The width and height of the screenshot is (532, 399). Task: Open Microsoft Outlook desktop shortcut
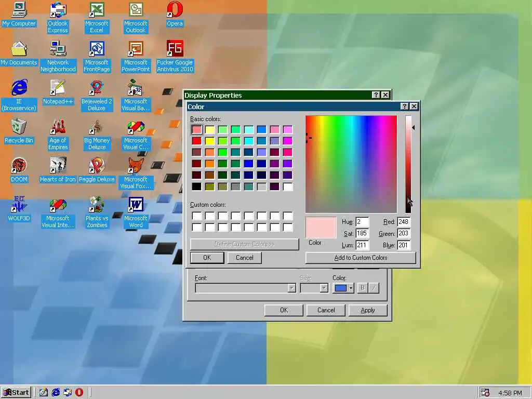[x=136, y=18]
